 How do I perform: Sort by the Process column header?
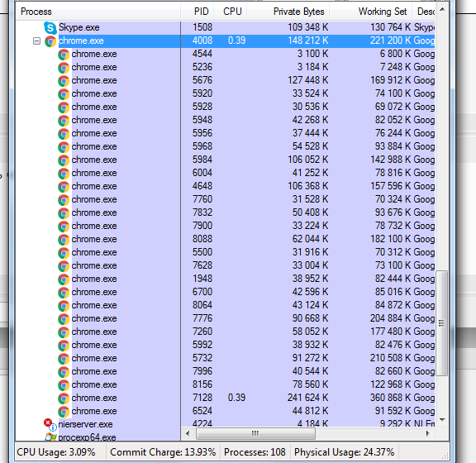(98, 12)
